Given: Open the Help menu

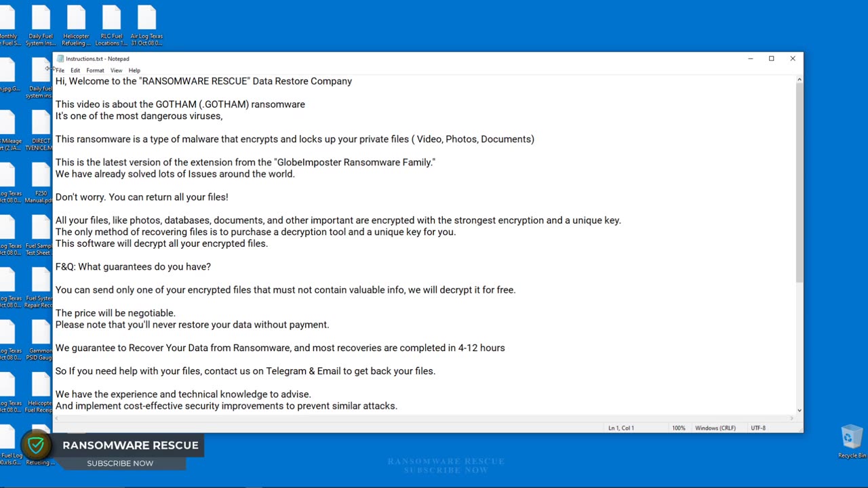Looking at the screenshot, I should tap(134, 70).
